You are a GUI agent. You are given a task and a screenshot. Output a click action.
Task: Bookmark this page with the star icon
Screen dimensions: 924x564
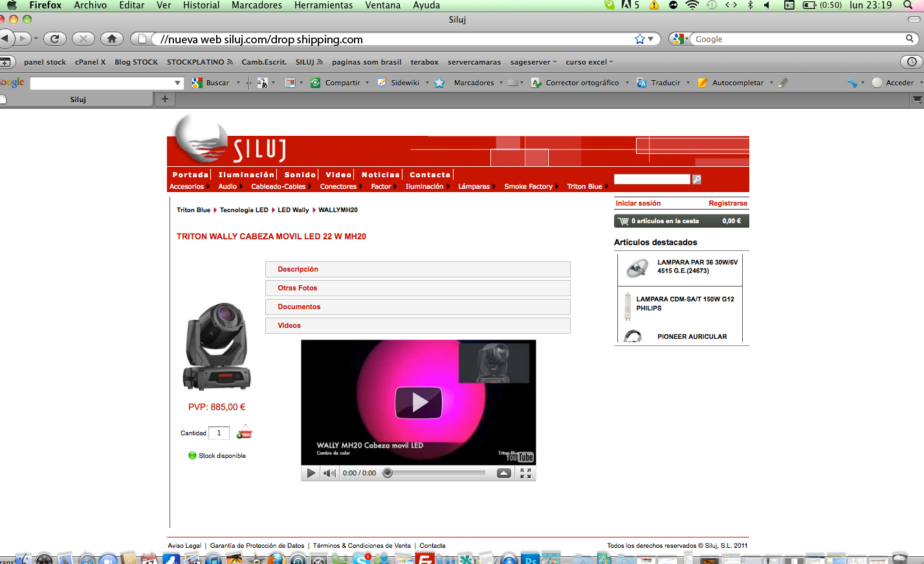coord(640,39)
